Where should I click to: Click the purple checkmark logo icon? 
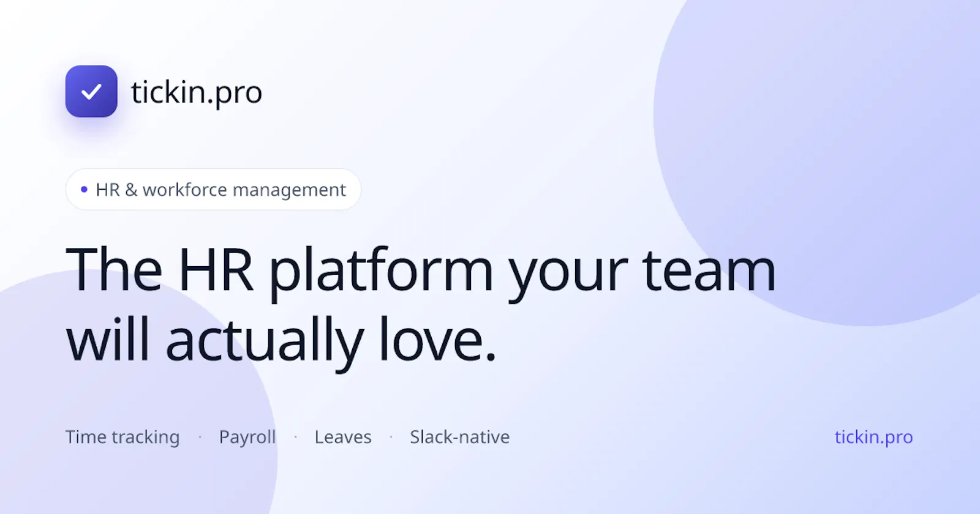point(91,91)
